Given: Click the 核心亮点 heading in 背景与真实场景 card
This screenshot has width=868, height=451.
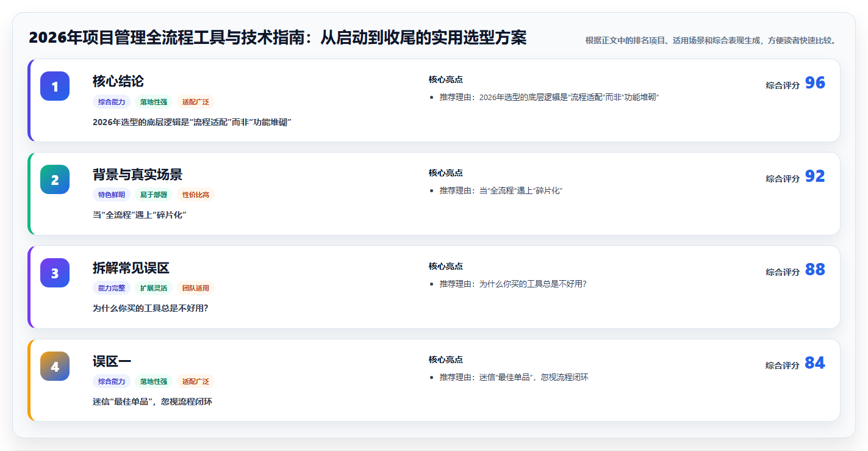Looking at the screenshot, I should point(446,173).
